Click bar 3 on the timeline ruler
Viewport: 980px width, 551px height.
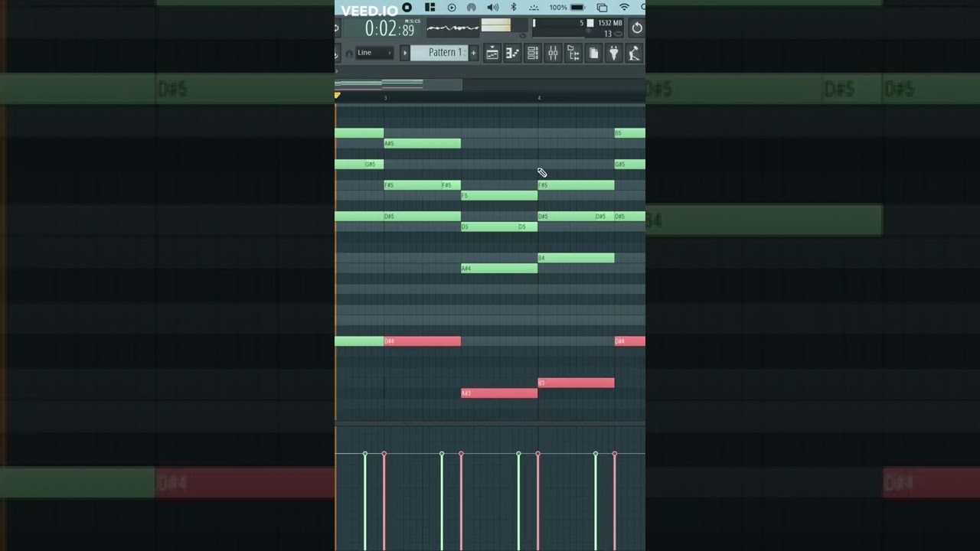[x=385, y=98]
